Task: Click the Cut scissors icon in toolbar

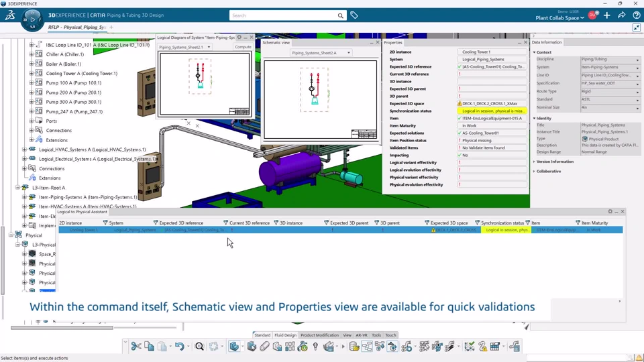Action: tap(136, 347)
